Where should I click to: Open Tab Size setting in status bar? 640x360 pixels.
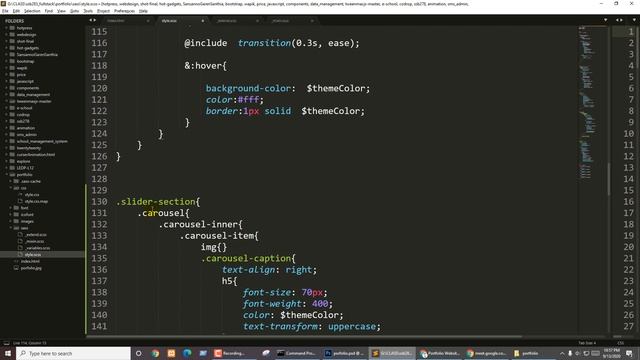tap(587, 343)
